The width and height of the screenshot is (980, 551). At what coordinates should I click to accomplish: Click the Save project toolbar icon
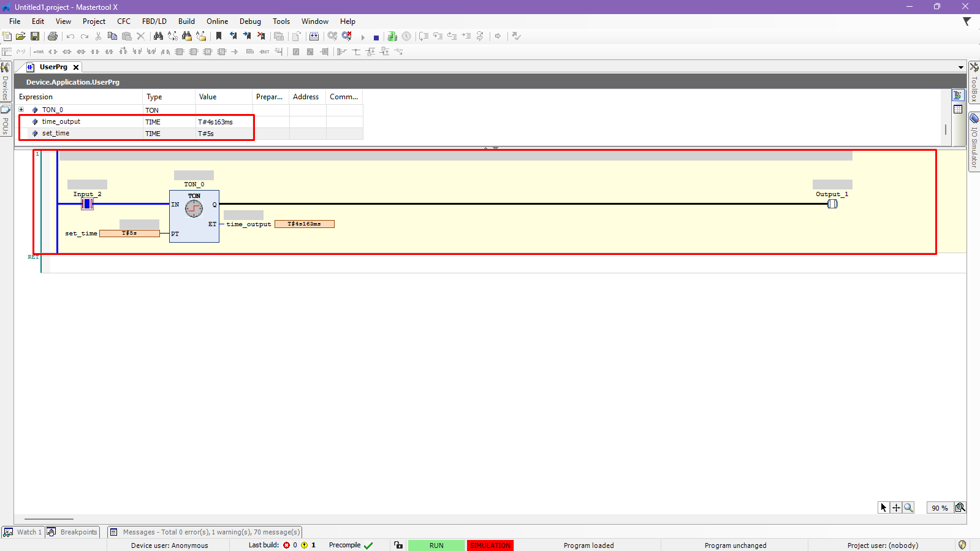click(35, 37)
